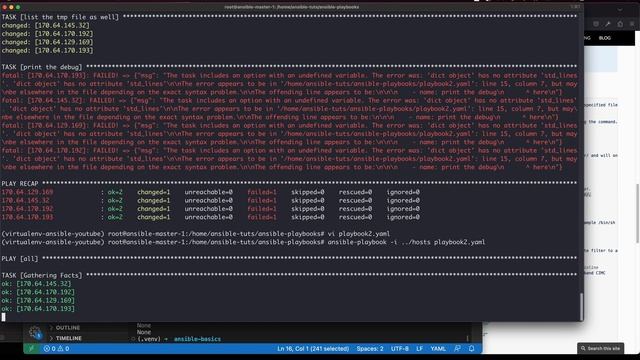Click the "PLAY [all]" header
The height and width of the screenshot is (360, 640).
coord(20,259)
